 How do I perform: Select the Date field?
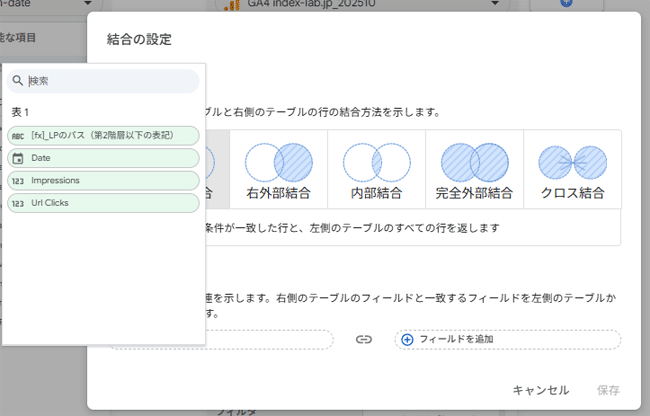[103, 158]
